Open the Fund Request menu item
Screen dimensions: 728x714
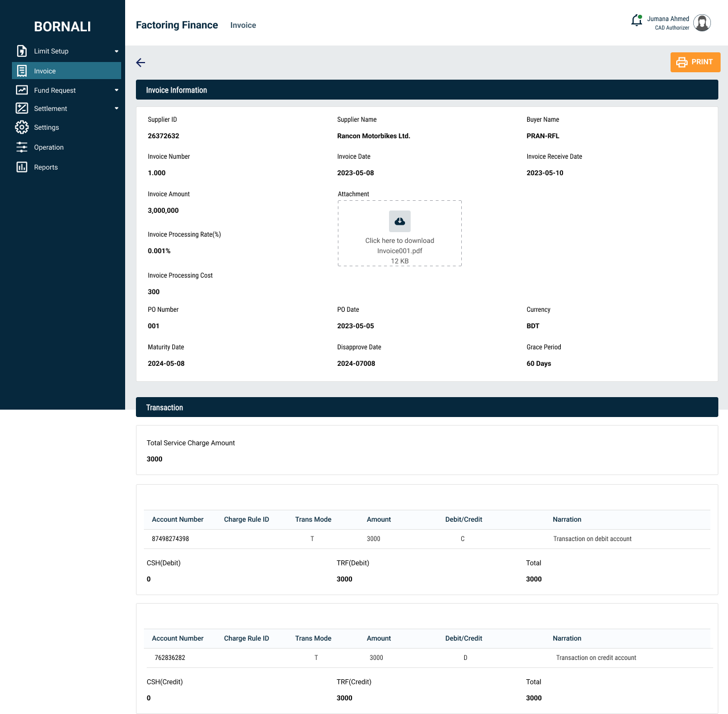pos(67,90)
